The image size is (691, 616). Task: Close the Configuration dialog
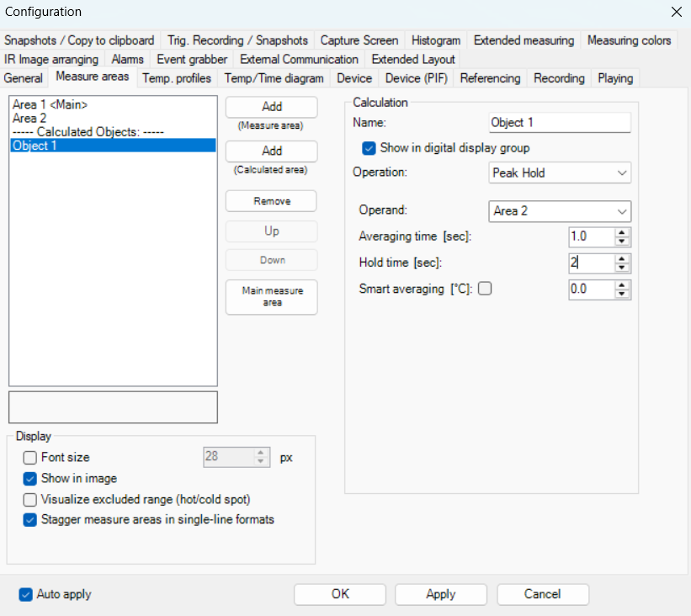point(676,12)
